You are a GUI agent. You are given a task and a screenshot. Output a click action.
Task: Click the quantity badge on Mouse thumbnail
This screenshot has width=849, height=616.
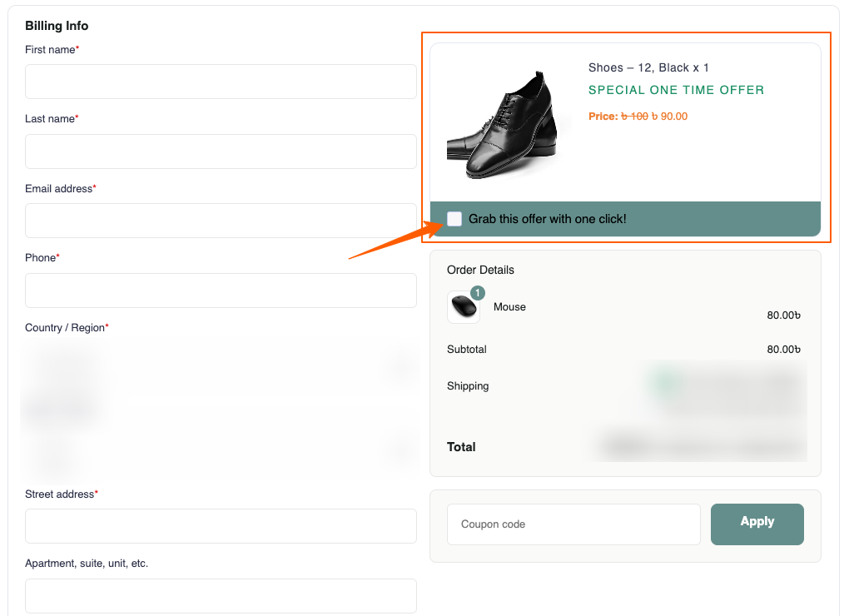[x=478, y=292]
